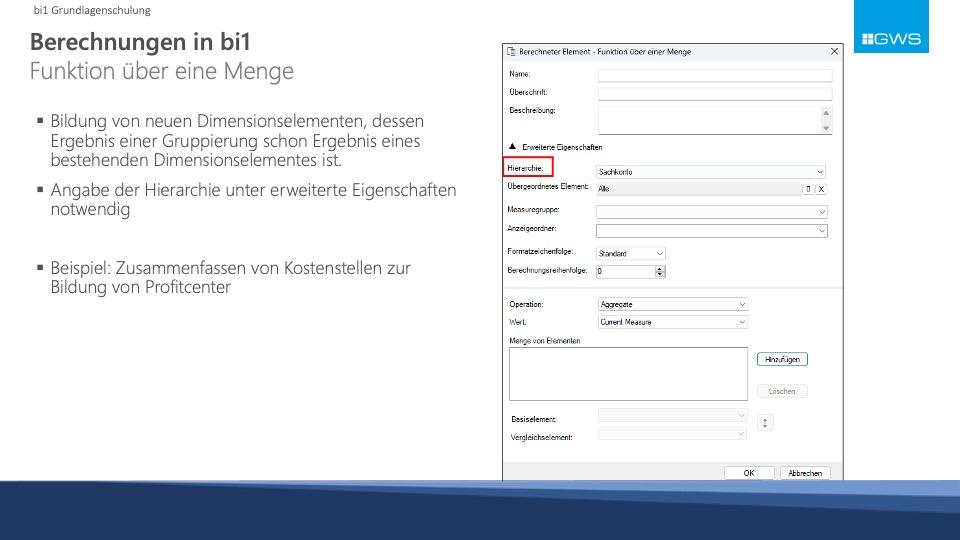960x540 pixels.
Task: Focus the Überschrift text field
Action: 714,94
